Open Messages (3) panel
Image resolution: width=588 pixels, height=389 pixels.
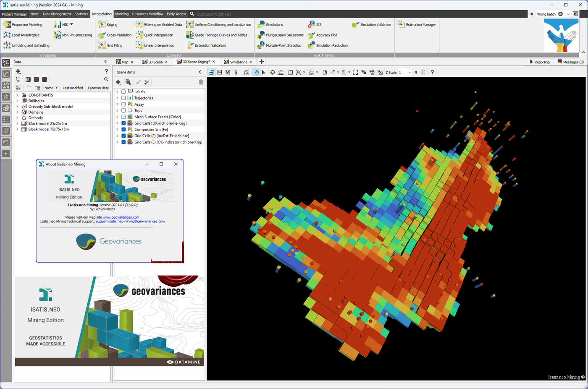coord(570,62)
